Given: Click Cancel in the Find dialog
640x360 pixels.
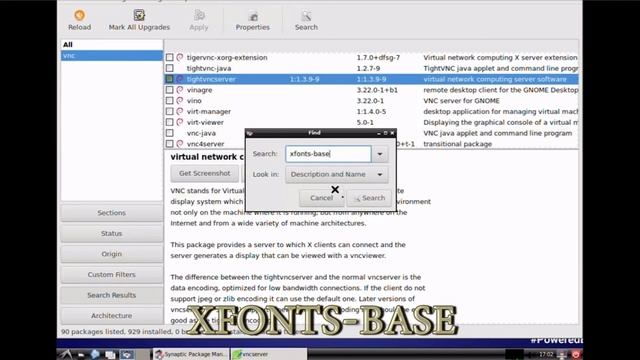Looking at the screenshot, I should pyautogui.click(x=321, y=198).
